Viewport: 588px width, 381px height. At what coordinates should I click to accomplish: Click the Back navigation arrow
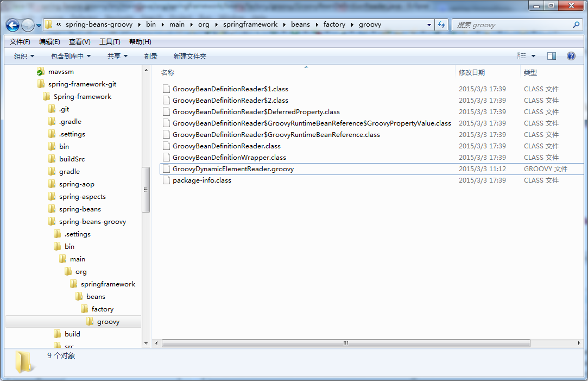click(x=12, y=25)
